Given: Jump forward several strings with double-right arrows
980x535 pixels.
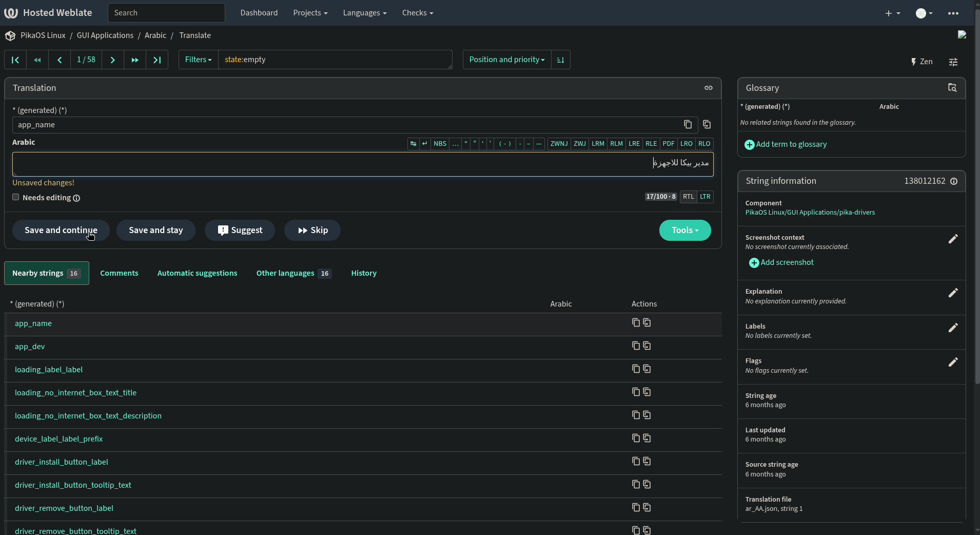Looking at the screenshot, I should point(135,60).
